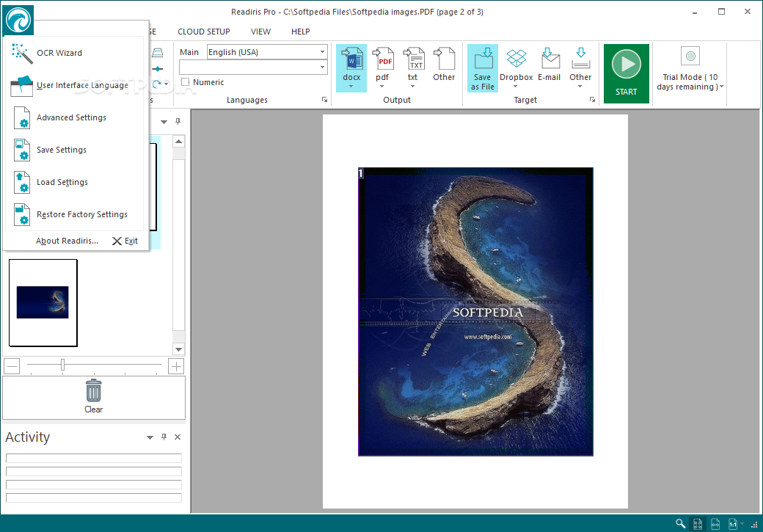The image size is (763, 532).
Task: Open About Readiris dialog
Action: [x=67, y=241]
